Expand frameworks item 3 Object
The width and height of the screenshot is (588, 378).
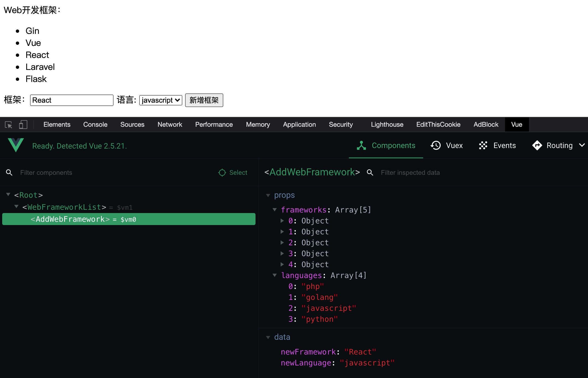(282, 253)
